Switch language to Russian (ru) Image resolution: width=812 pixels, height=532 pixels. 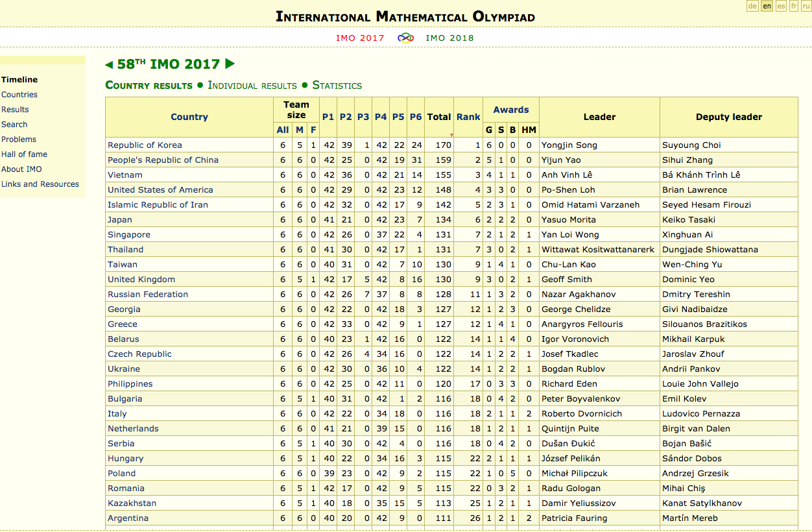(806, 6)
